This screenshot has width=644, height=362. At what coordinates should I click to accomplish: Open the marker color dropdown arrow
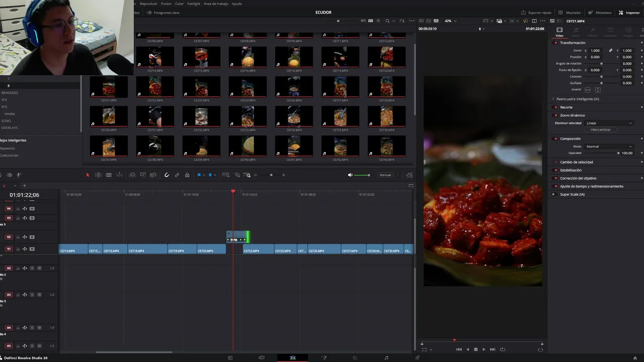click(215, 175)
